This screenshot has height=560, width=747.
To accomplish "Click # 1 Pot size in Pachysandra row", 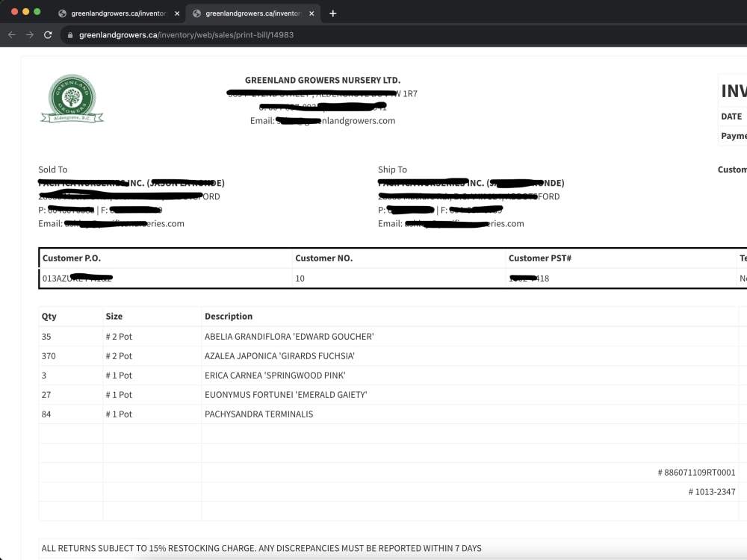I will [x=119, y=414].
